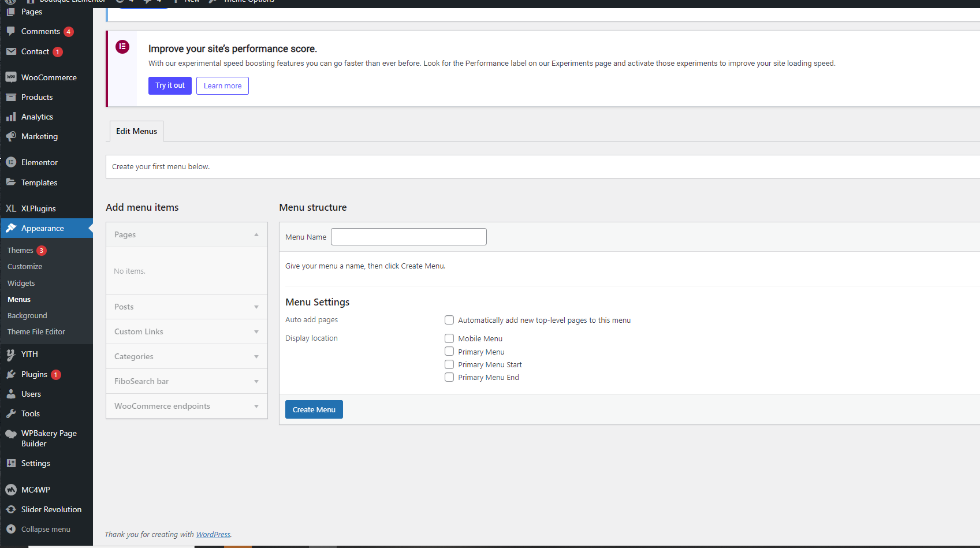
Task: Click the YITH logo icon
Action: [11, 354]
